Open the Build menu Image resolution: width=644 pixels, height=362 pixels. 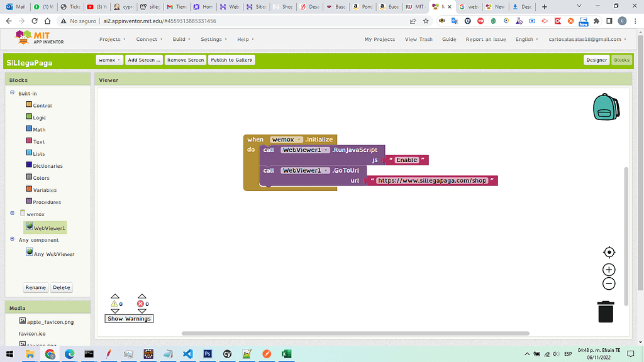[181, 39]
